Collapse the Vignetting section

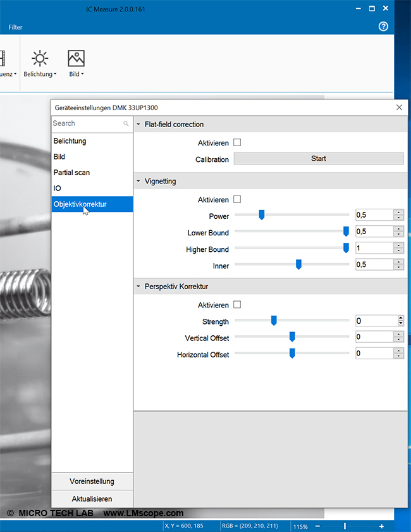point(138,182)
